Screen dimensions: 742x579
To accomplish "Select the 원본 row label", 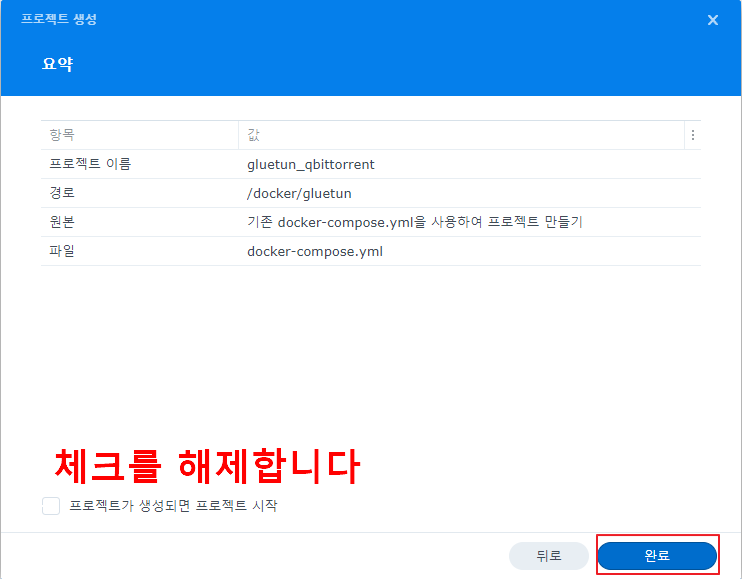I will pos(62,222).
